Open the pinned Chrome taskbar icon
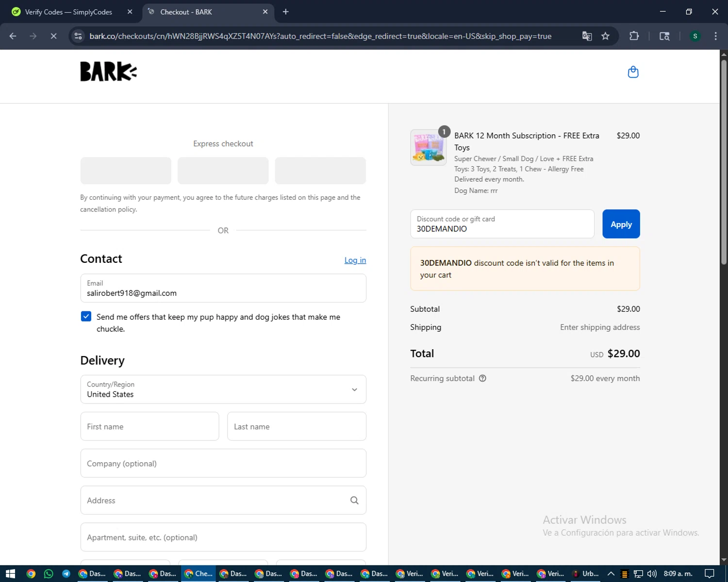Image resolution: width=728 pixels, height=582 pixels. coord(31,574)
